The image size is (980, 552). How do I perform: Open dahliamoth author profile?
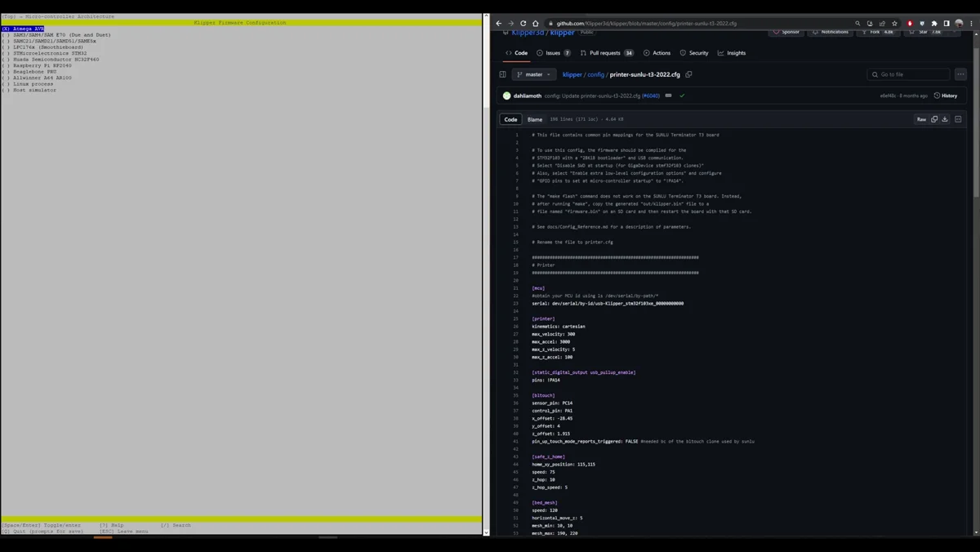(x=528, y=96)
